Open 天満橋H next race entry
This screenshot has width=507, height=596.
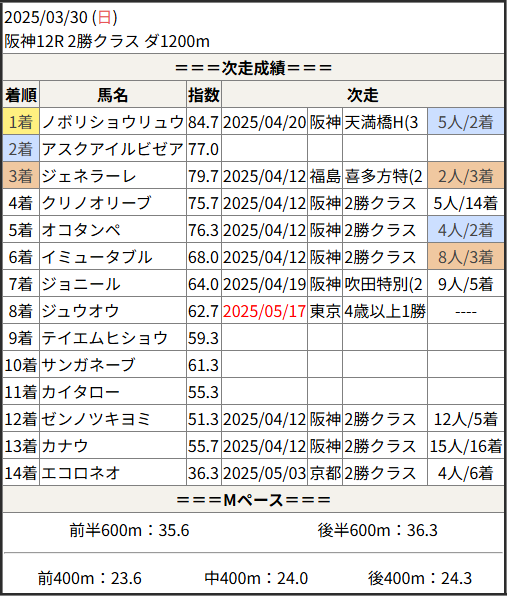pyautogui.click(x=381, y=122)
